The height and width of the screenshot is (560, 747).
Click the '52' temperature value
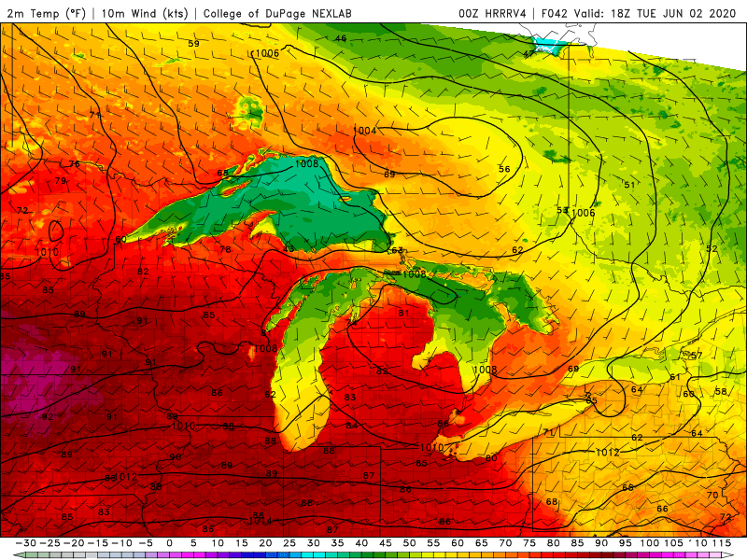click(x=712, y=248)
